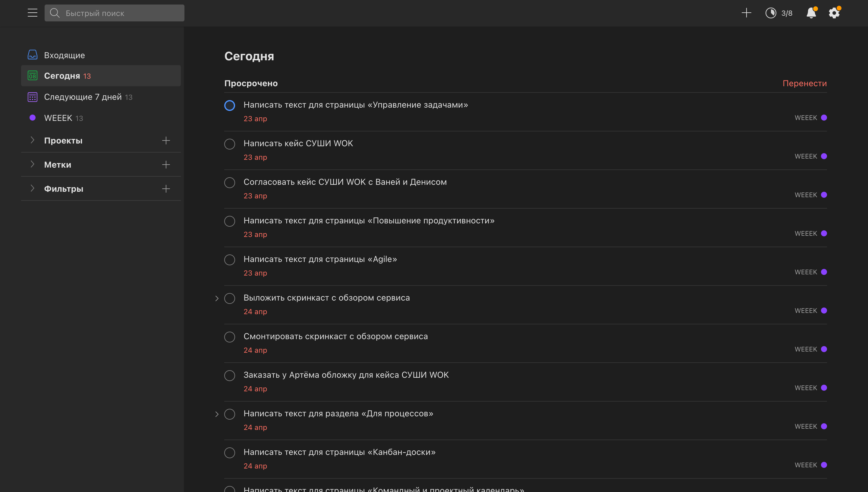The width and height of the screenshot is (868, 492).
Task: Check off Согласовать кейс СУШИ WOK task
Action: pos(230,182)
